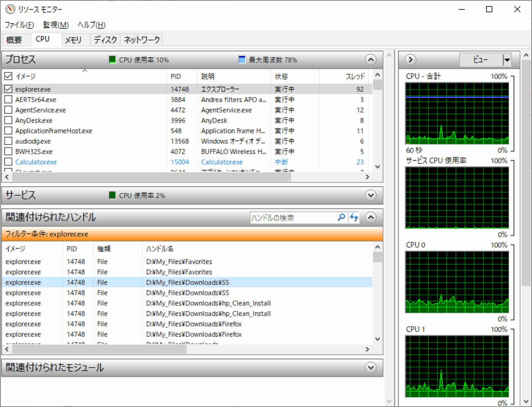
Task: Click the handle list horizontal scrollbar thumb
Action: tap(98, 349)
